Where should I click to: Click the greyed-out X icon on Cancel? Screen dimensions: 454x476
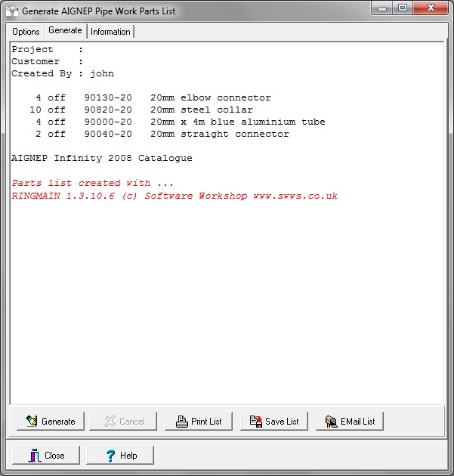[x=110, y=421]
